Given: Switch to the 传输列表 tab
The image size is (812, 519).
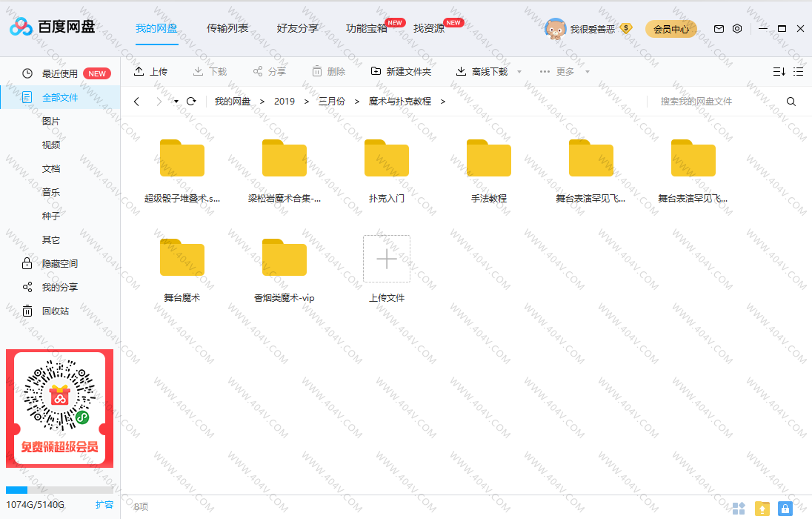Looking at the screenshot, I should pos(227,29).
